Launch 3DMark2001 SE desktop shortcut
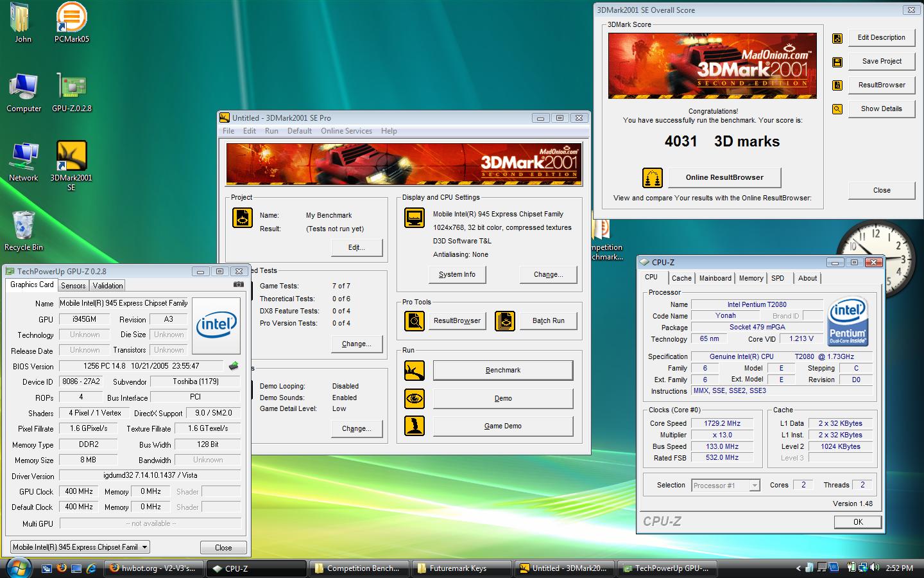 click(71, 166)
